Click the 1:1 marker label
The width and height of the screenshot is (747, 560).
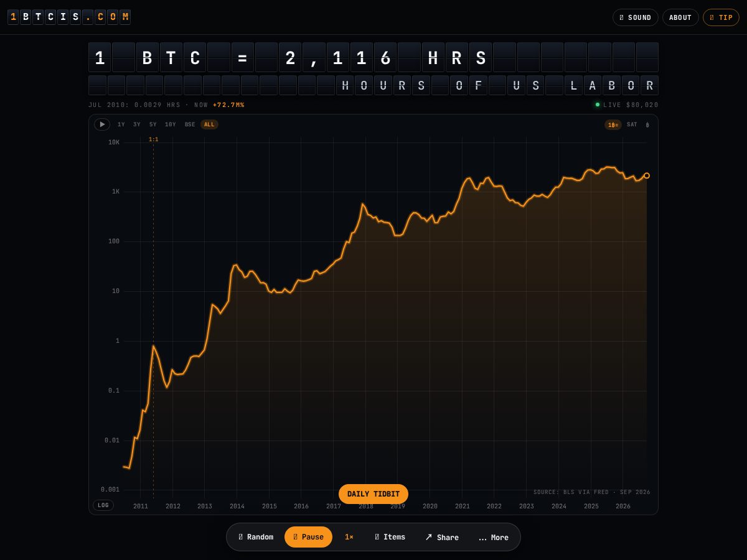click(153, 139)
